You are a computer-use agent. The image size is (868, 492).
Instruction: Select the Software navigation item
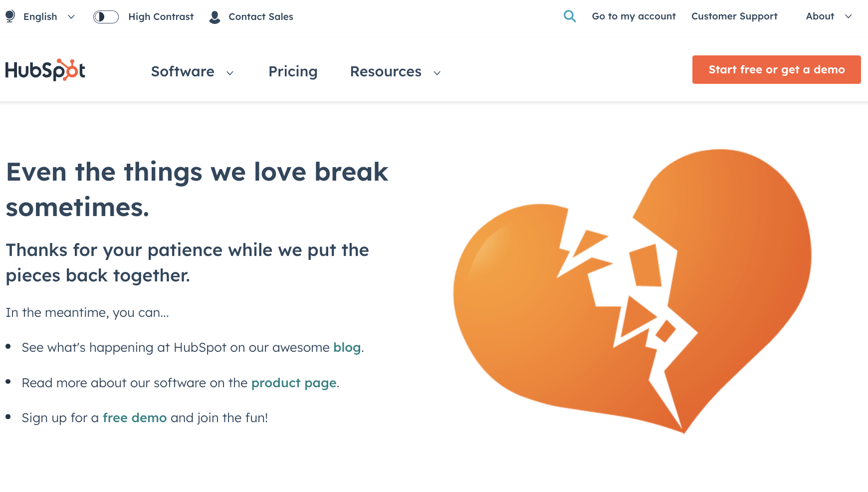pos(183,71)
